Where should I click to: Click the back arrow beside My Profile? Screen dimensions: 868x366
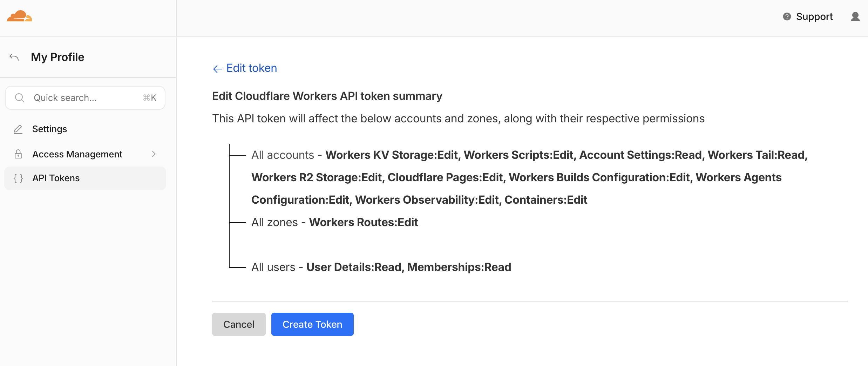pos(14,57)
